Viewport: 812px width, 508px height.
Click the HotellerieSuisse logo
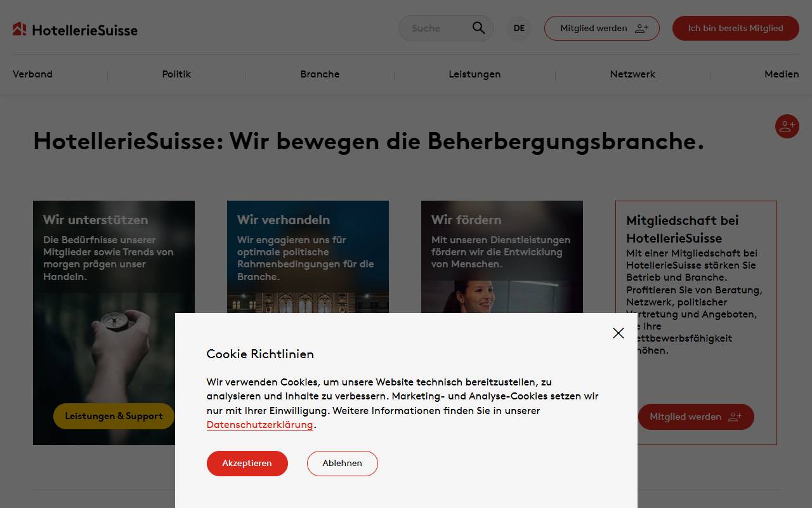pyautogui.click(x=75, y=29)
